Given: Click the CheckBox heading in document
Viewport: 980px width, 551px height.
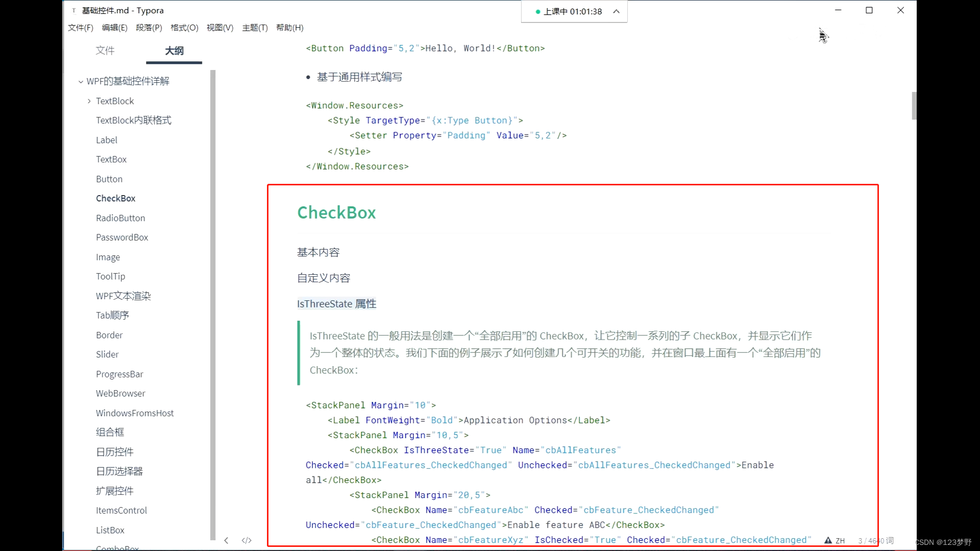Looking at the screenshot, I should pos(336,212).
